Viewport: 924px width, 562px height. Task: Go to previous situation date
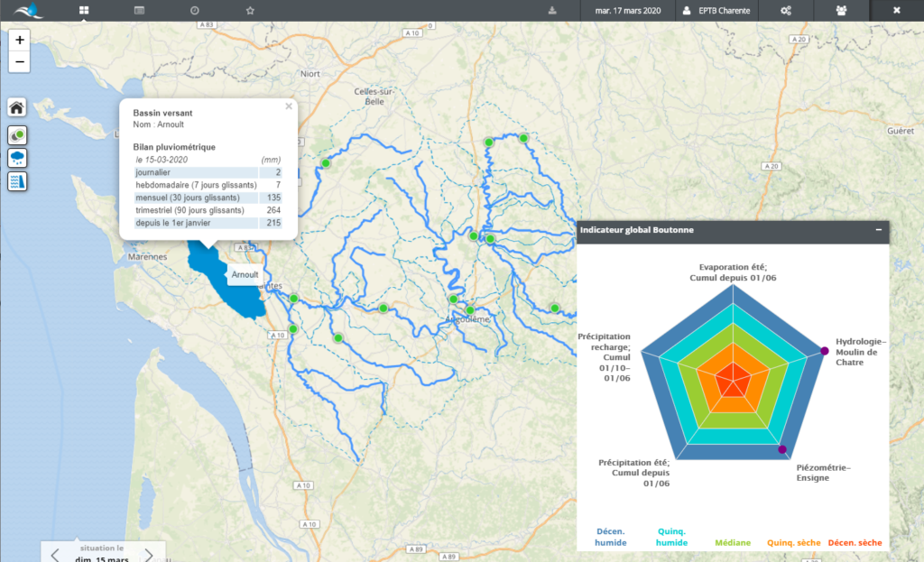click(55, 554)
